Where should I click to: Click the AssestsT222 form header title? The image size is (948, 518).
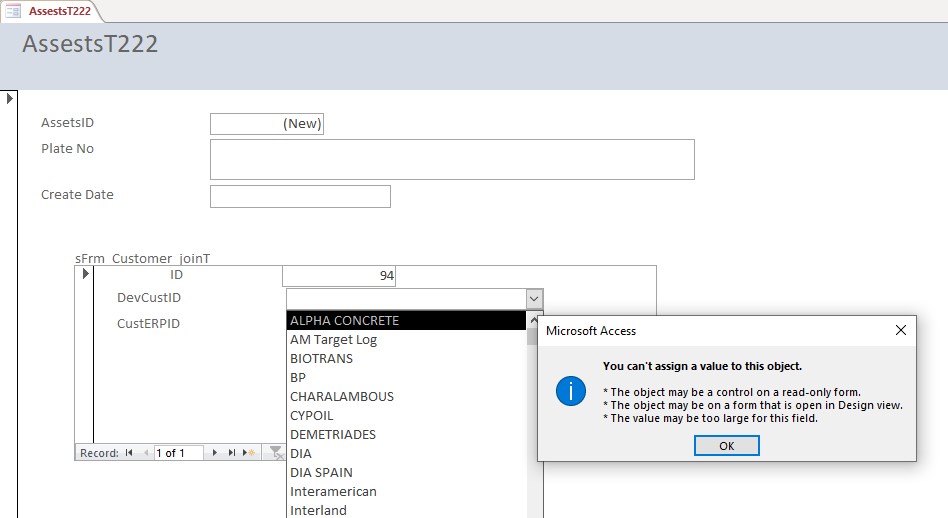[x=90, y=44]
